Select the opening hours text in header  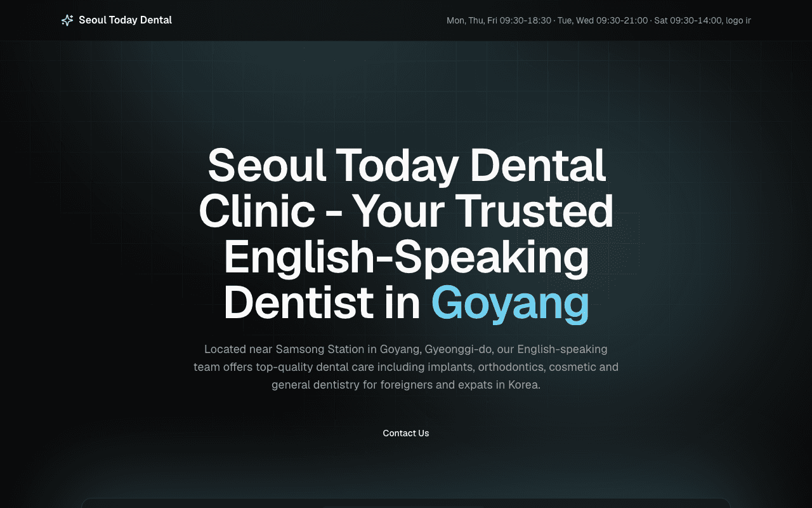(599, 20)
